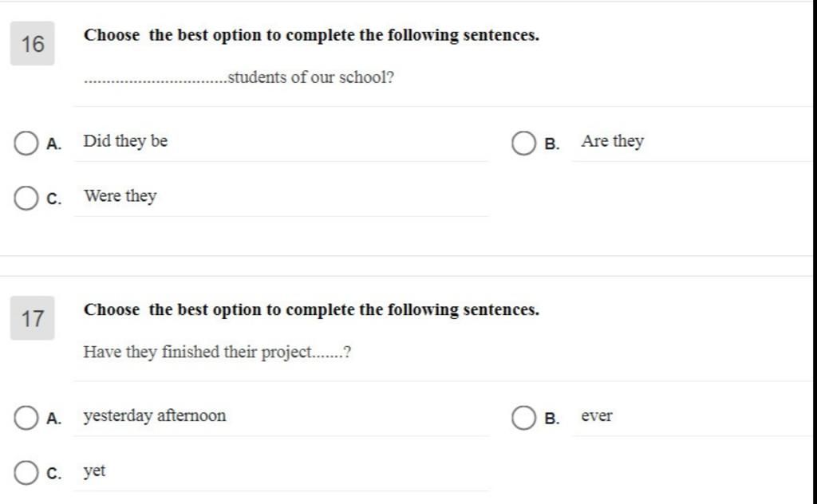Click question 17 instruction heading

coord(312,309)
